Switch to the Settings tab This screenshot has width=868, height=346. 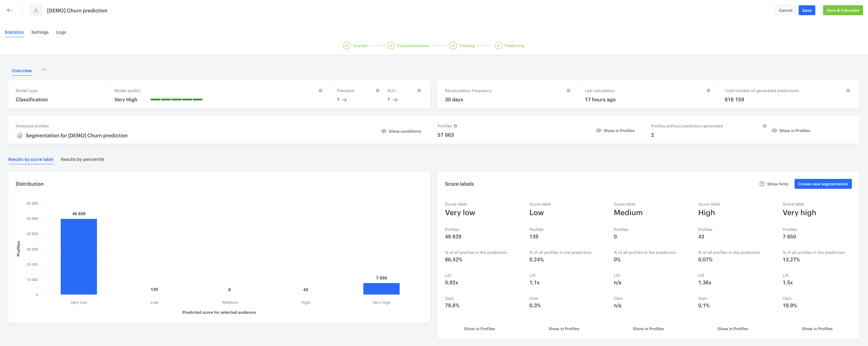pos(40,32)
